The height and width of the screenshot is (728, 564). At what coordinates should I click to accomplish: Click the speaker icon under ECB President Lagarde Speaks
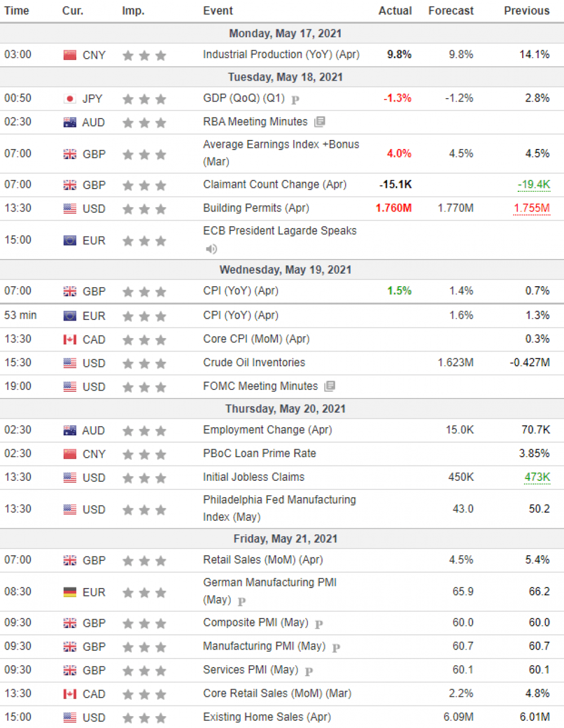pyautogui.click(x=211, y=249)
